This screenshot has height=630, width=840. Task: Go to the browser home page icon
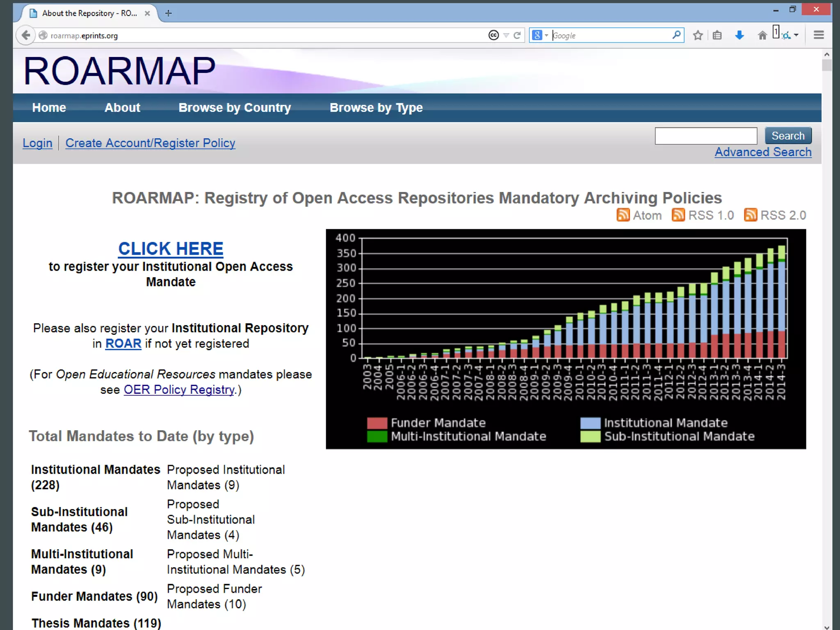(x=762, y=35)
